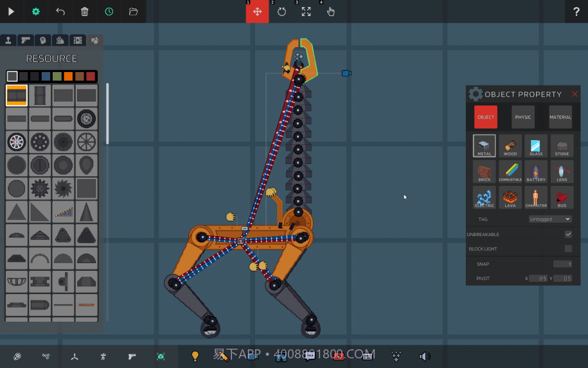The width and height of the screenshot is (588, 368).
Task: Open the folder load icon
Action: tap(133, 12)
